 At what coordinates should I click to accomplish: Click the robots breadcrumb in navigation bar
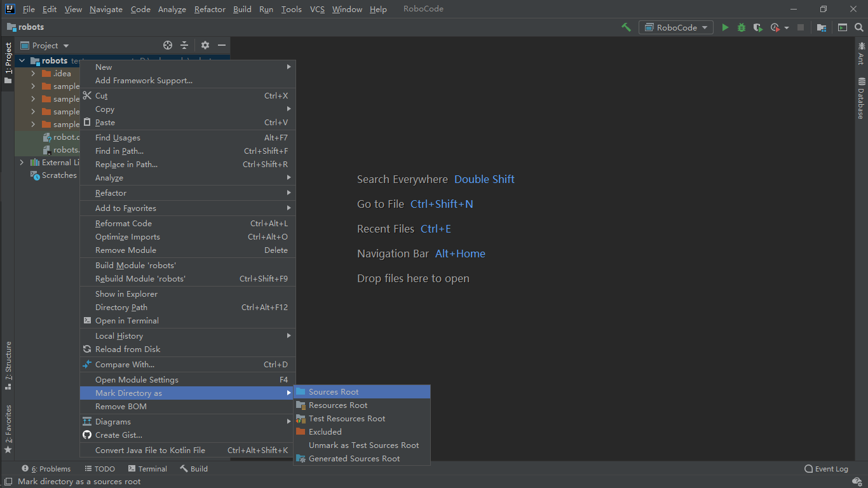click(x=25, y=27)
